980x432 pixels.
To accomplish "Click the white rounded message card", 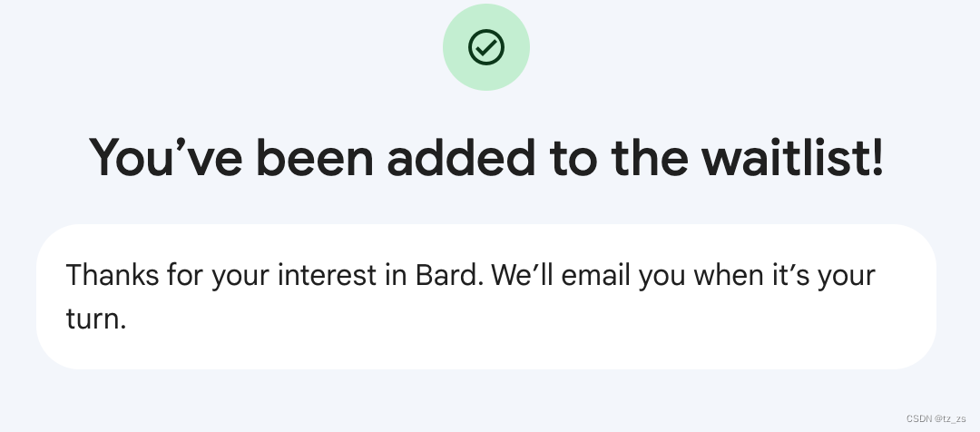I will coord(486,297).
